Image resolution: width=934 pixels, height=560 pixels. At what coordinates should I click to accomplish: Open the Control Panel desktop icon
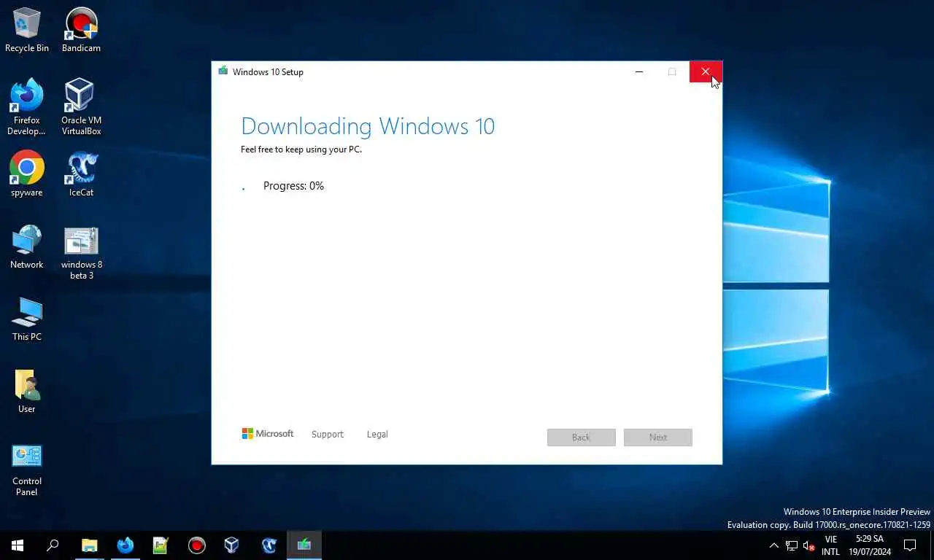point(27,470)
